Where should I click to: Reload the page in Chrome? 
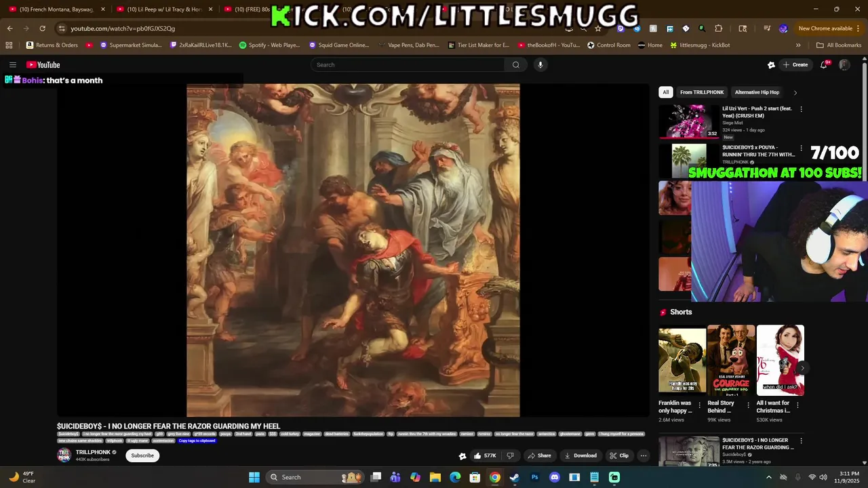[x=42, y=28]
